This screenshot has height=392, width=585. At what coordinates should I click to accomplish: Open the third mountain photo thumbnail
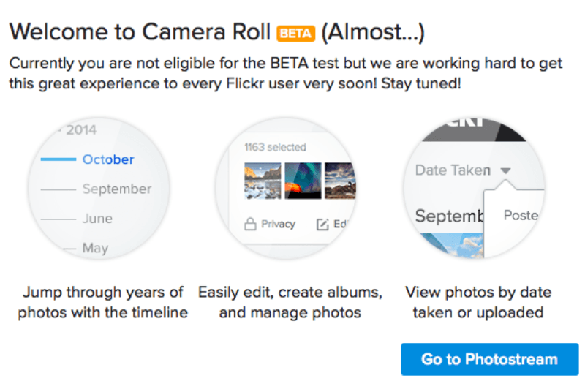340,181
